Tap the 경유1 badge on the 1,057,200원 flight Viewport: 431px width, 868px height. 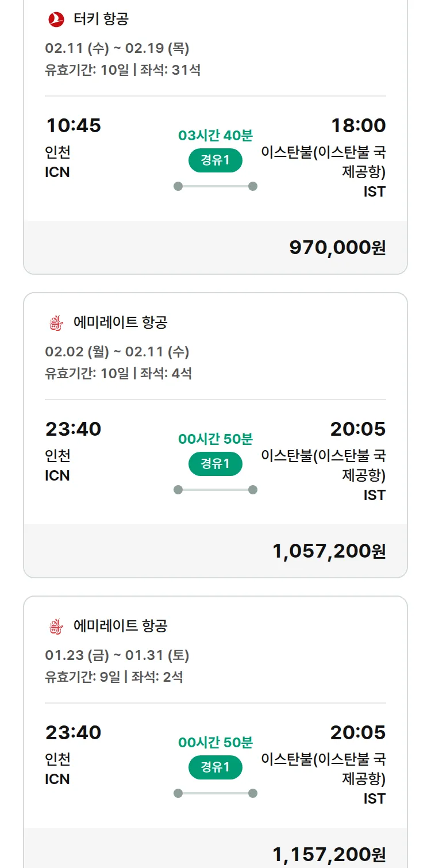click(215, 464)
